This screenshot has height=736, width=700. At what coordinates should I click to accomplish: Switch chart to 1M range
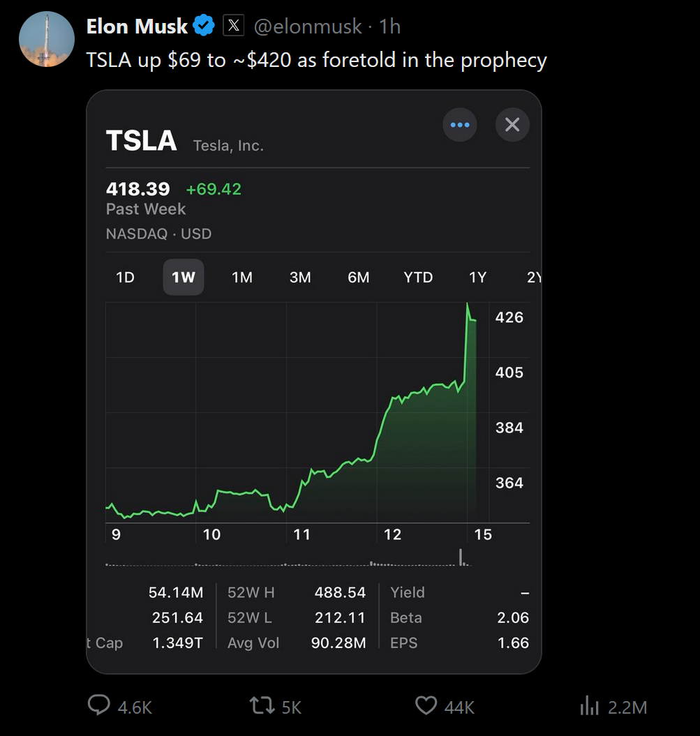(241, 278)
